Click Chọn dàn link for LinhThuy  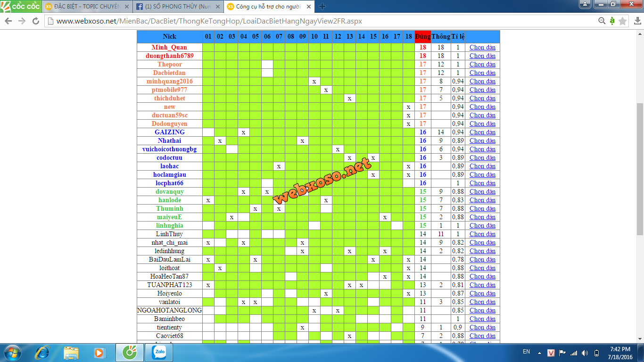[x=482, y=234]
